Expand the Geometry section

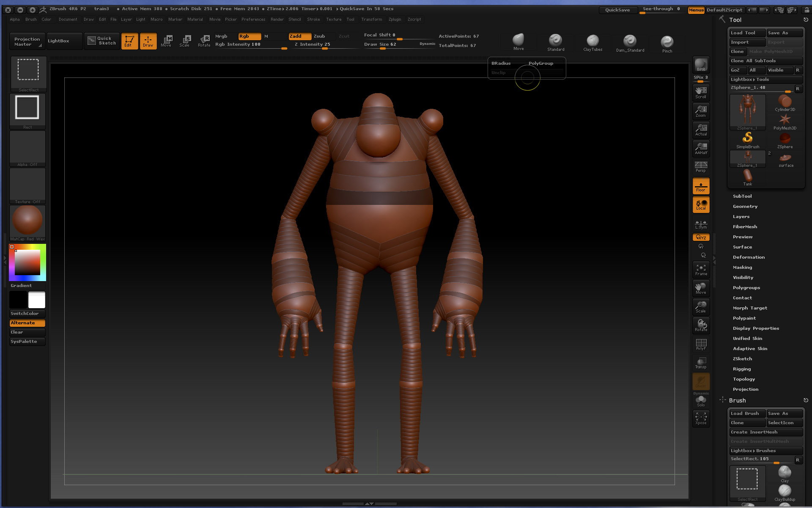click(745, 207)
